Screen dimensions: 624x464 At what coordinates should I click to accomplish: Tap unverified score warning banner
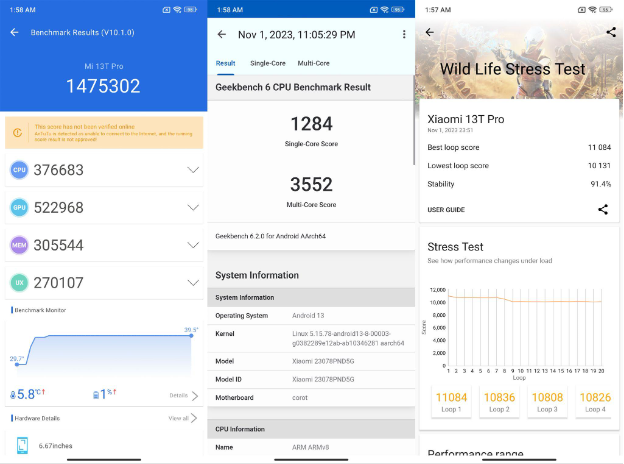click(x=104, y=133)
